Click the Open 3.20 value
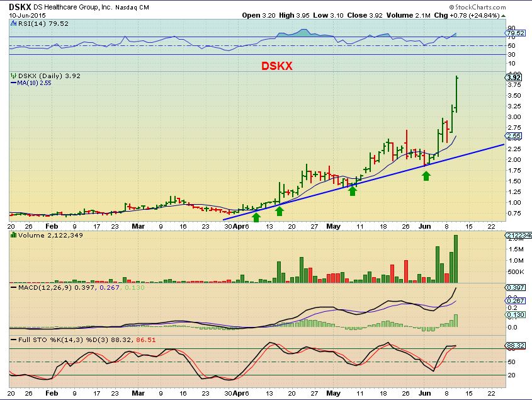Image resolution: width=532 pixels, height=400 pixels. coord(259,15)
